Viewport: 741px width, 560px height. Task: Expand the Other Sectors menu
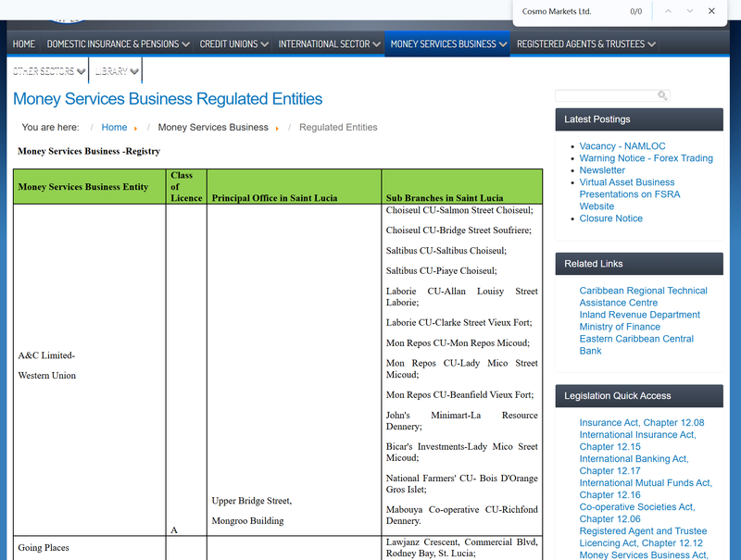click(49, 71)
